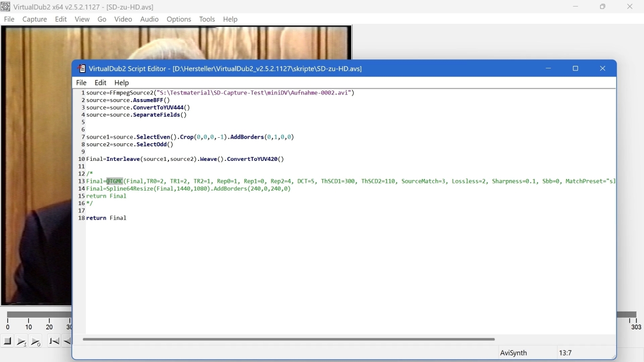Open the View menu
The width and height of the screenshot is (644, 362).
point(82,19)
